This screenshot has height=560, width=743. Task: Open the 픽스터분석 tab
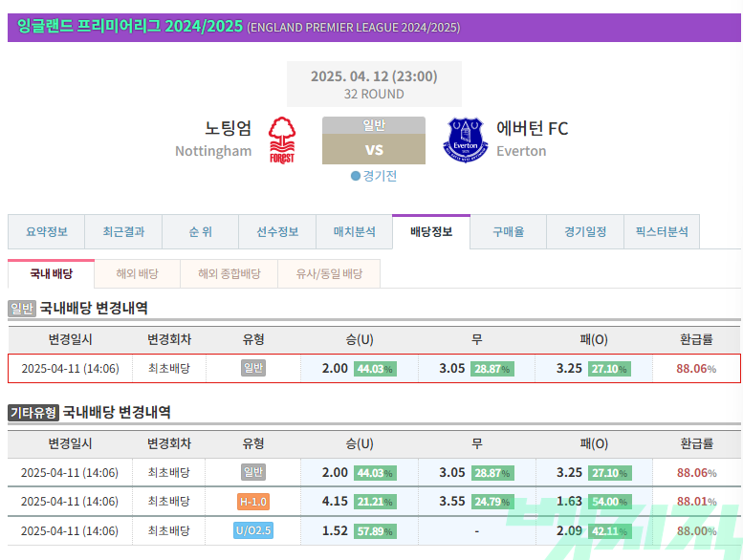click(x=662, y=232)
